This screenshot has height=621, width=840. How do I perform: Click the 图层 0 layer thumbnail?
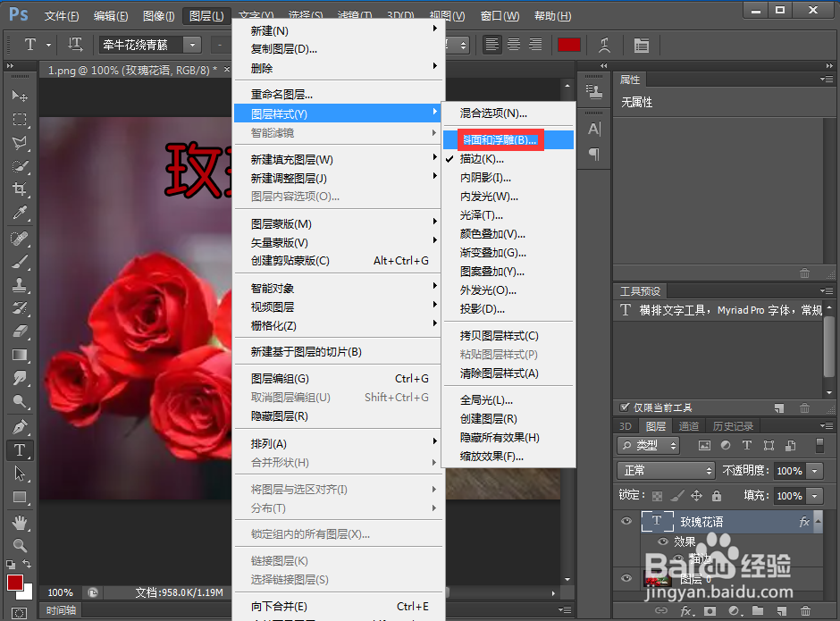pyautogui.click(x=659, y=578)
